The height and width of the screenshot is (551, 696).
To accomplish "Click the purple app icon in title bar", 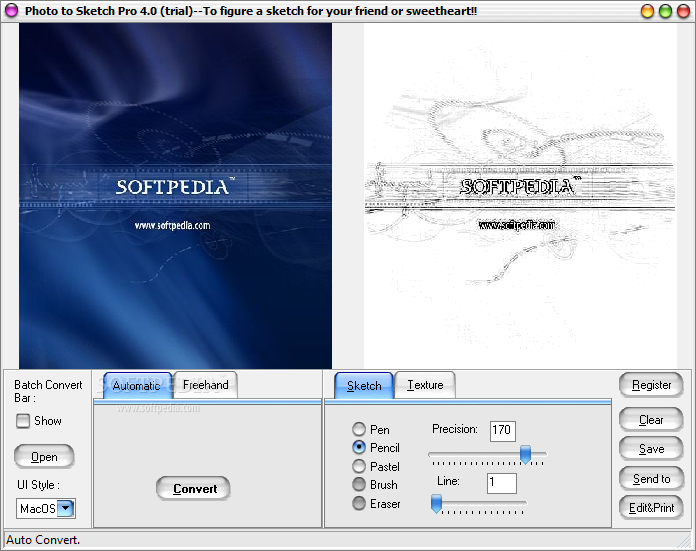I will (12, 10).
